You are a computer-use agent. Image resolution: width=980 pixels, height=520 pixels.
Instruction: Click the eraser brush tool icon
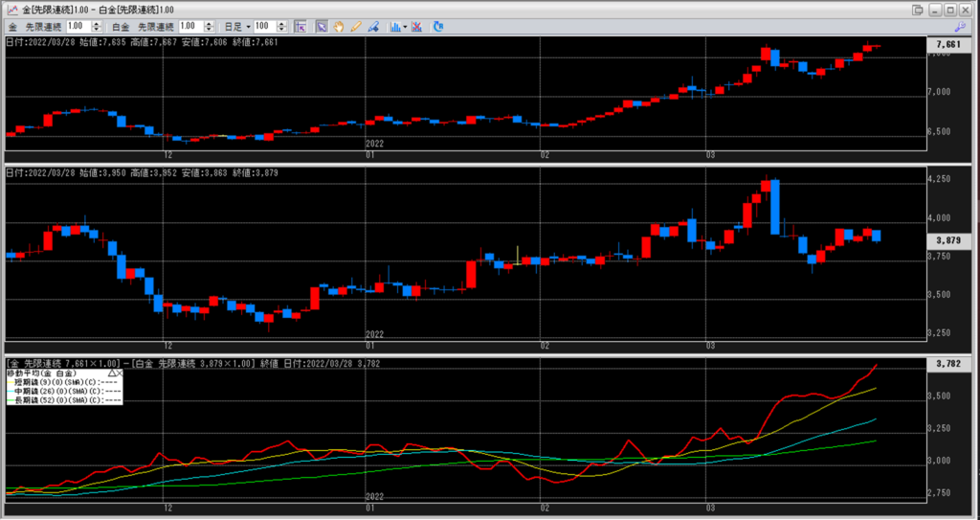373,27
